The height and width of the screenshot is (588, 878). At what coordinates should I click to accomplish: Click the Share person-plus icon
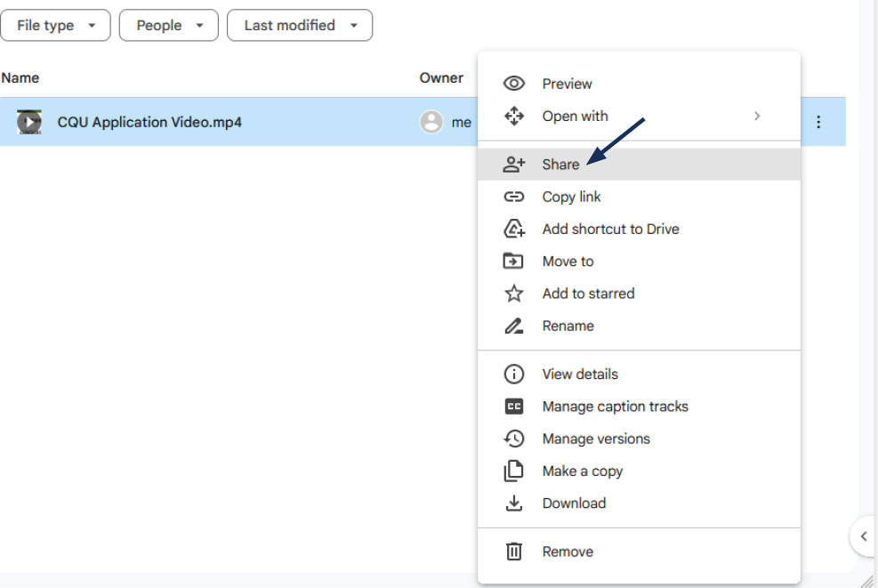pos(514,165)
